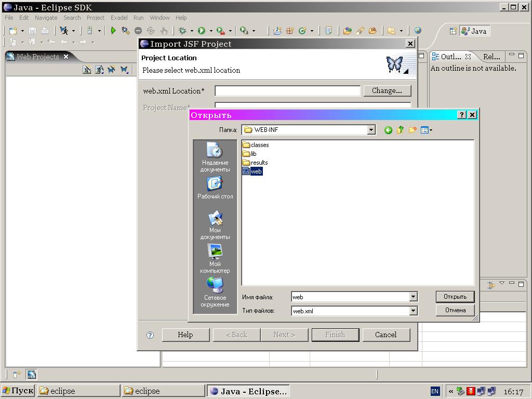532x399 pixels.
Task: Click the Change... button
Action: click(x=387, y=91)
